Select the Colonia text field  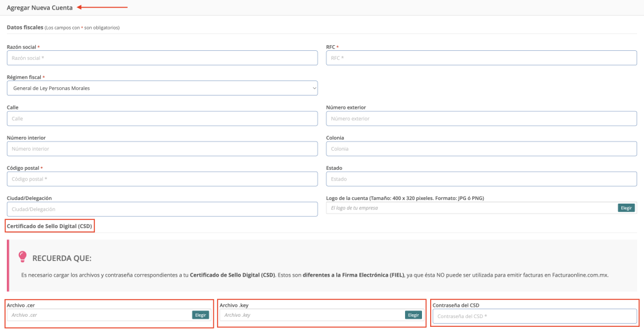tap(481, 149)
